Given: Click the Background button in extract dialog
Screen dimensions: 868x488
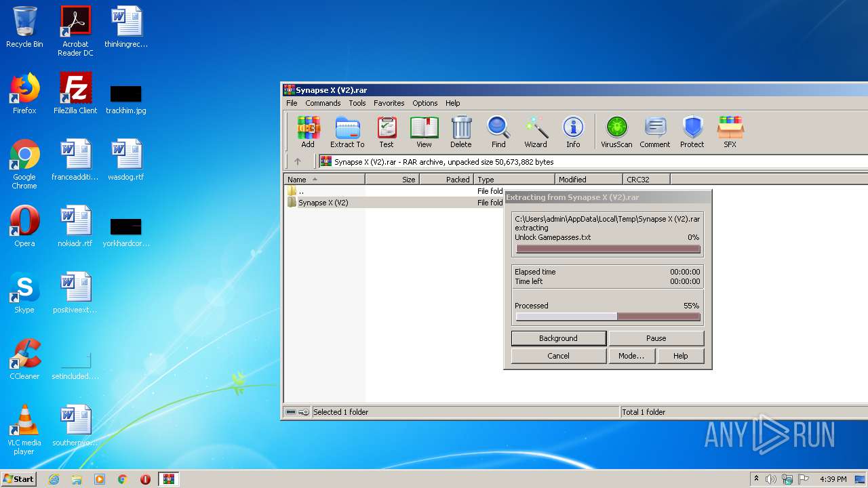Looking at the screenshot, I should (558, 338).
